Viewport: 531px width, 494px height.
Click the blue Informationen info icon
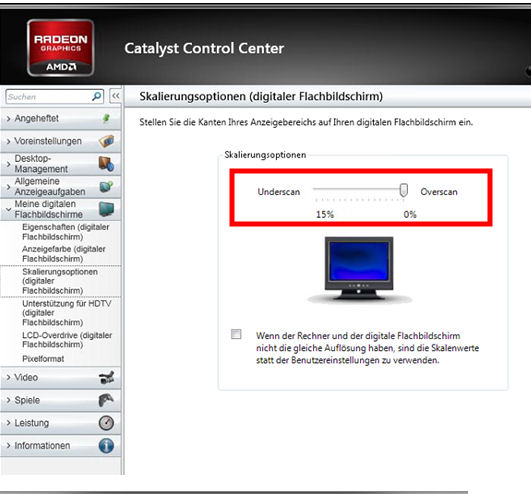click(x=106, y=446)
